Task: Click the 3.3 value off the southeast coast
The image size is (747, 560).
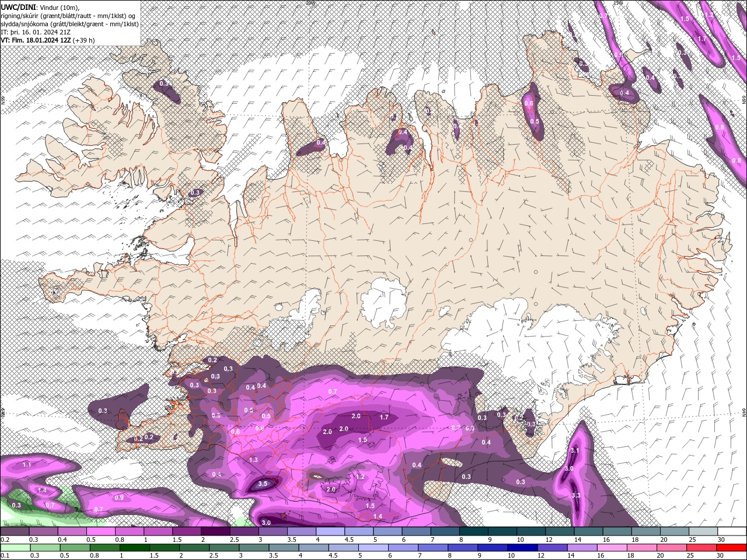Action: (x=576, y=495)
